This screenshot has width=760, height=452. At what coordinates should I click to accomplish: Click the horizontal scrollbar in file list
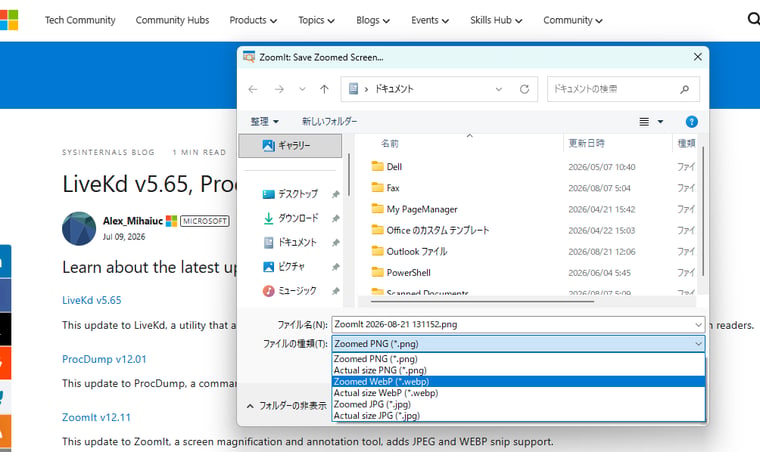click(x=482, y=301)
